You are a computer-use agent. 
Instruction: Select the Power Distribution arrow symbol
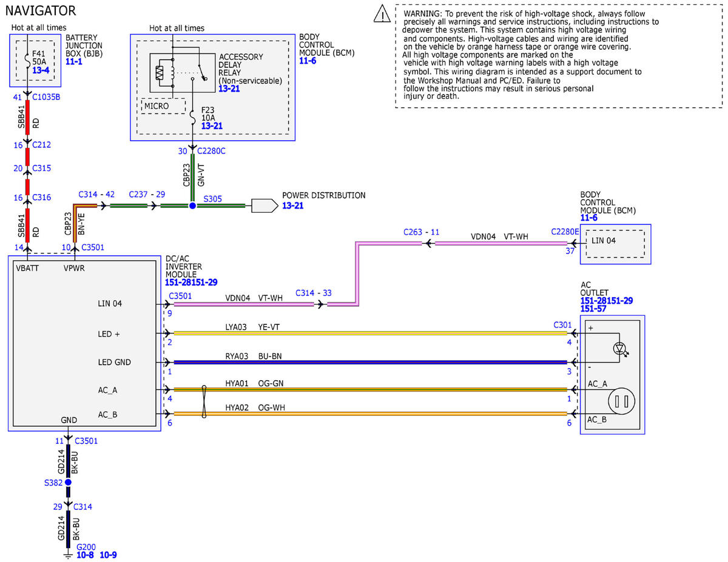coord(266,206)
